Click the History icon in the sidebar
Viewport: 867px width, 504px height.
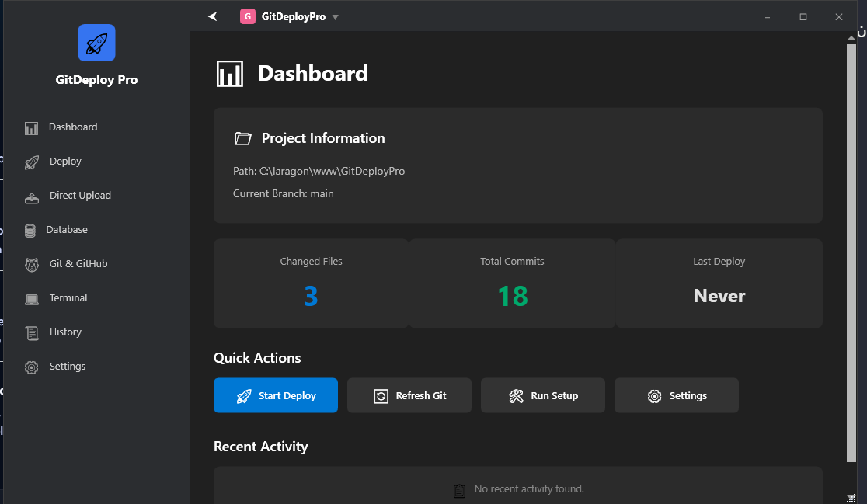[x=31, y=332]
